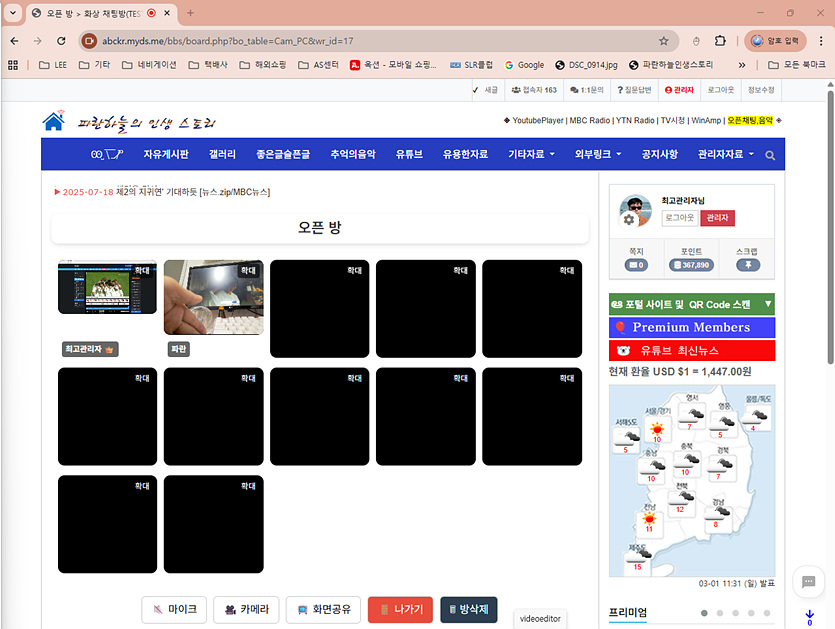Click the profile settings gear icon
This screenshot has height=629, width=835.
coord(628,219)
